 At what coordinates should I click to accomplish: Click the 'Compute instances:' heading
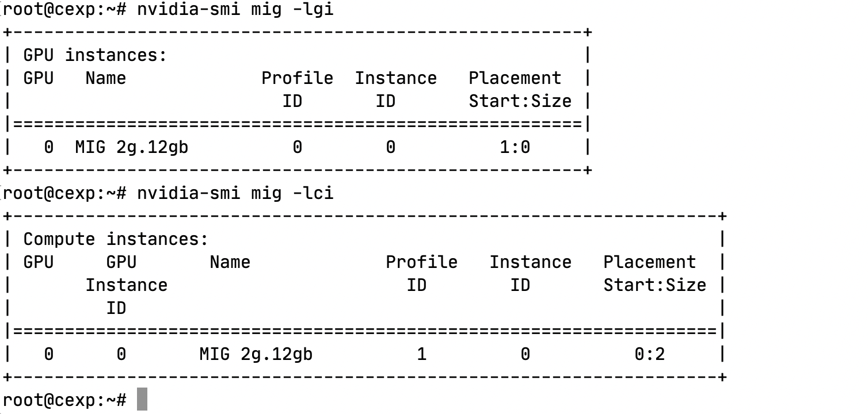click(116, 239)
